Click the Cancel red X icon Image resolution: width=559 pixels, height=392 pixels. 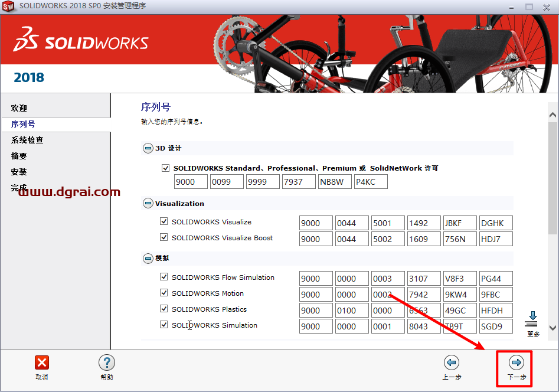[x=42, y=362]
